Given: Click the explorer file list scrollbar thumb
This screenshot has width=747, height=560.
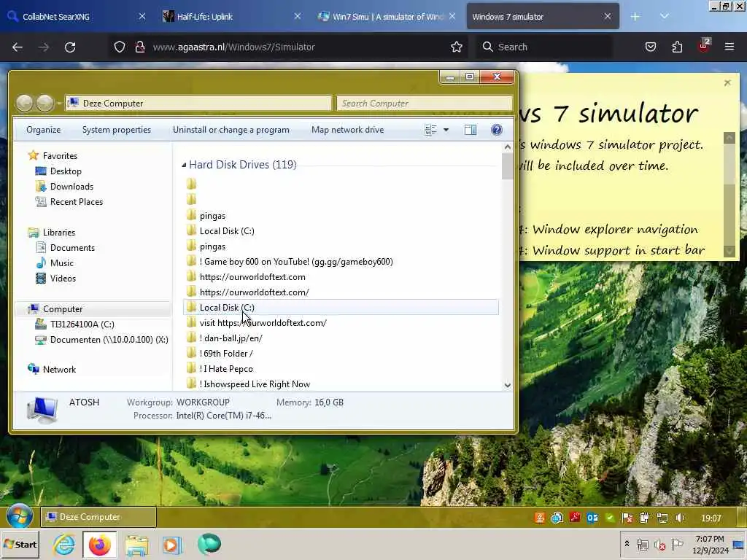Looking at the screenshot, I should (508, 167).
